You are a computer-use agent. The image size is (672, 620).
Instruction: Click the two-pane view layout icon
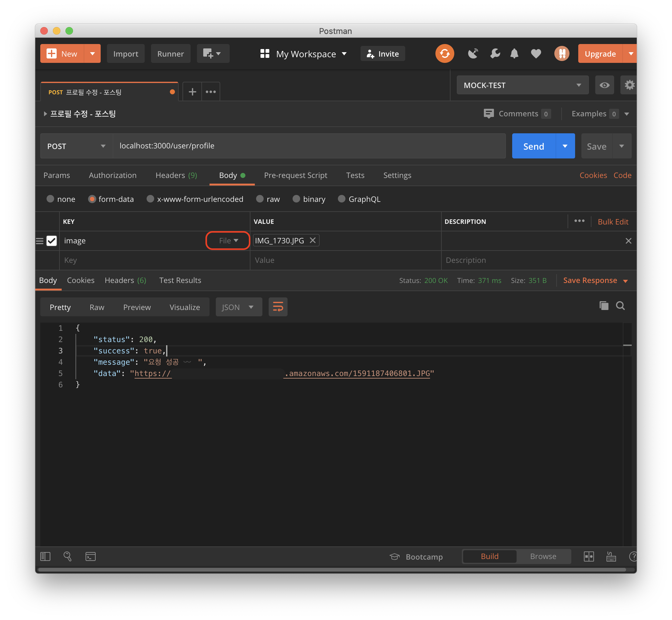589,556
